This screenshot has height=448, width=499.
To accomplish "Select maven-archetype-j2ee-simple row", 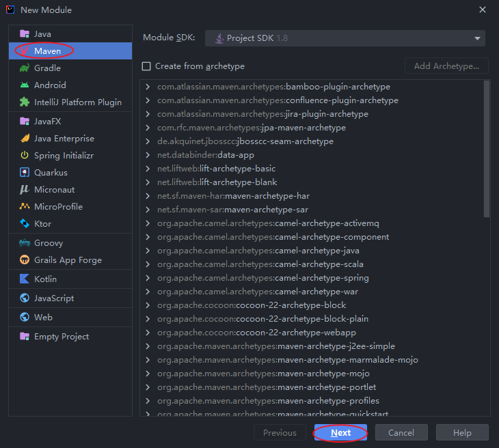I will [x=312, y=346].
